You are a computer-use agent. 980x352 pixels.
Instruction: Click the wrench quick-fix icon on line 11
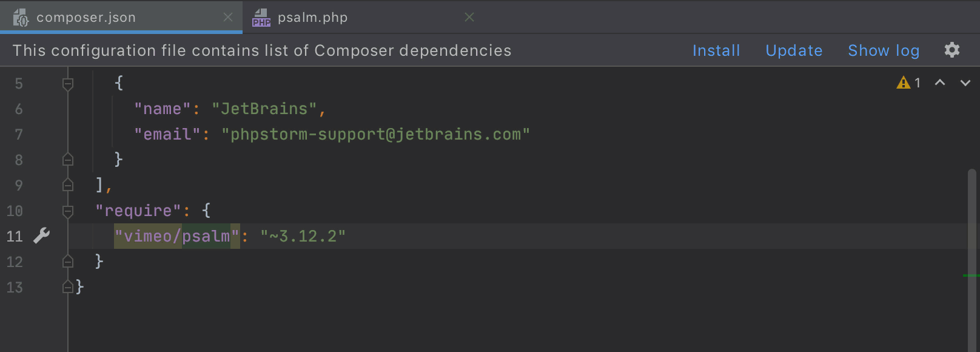[41, 236]
